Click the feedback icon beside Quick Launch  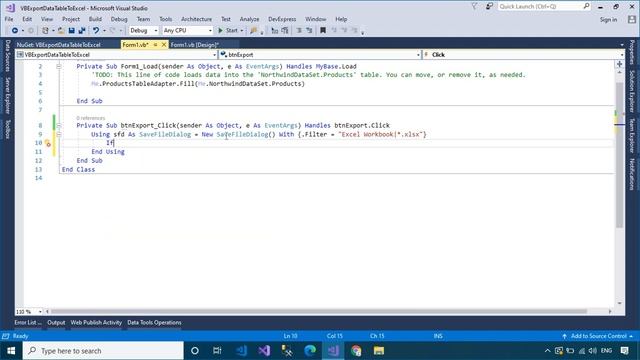coord(489,7)
